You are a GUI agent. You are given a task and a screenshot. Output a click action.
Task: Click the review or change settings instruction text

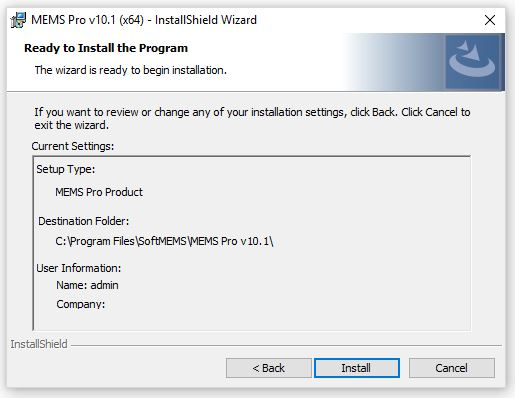[x=252, y=118]
